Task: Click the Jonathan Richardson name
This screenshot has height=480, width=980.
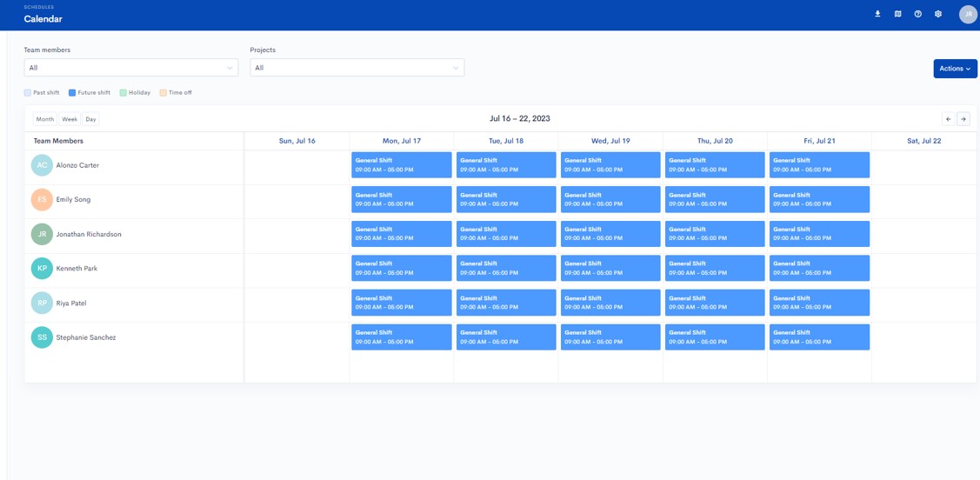Action: [89, 235]
